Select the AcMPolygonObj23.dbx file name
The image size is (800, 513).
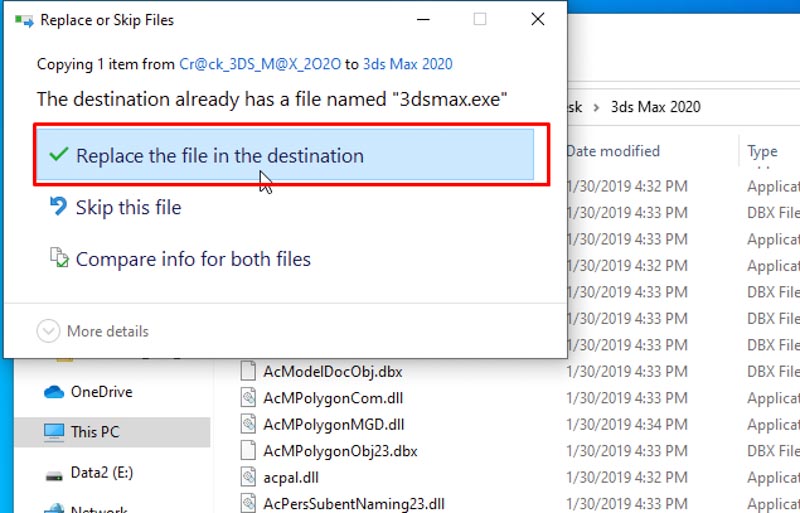pos(341,451)
